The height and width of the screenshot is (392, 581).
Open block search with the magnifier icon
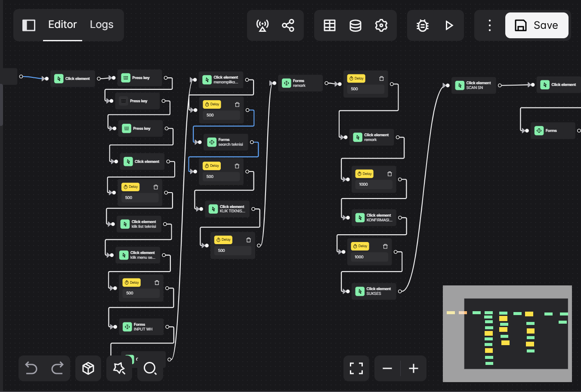[x=150, y=368]
